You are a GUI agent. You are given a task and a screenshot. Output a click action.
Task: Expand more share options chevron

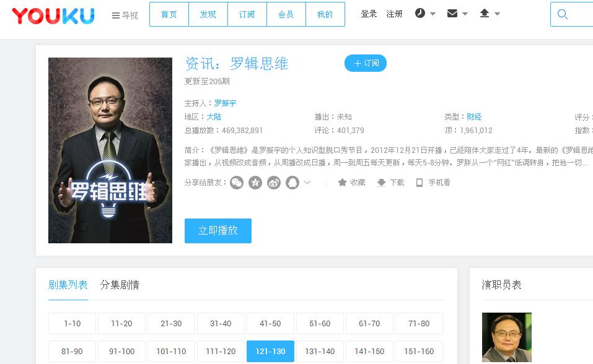pyautogui.click(x=307, y=183)
